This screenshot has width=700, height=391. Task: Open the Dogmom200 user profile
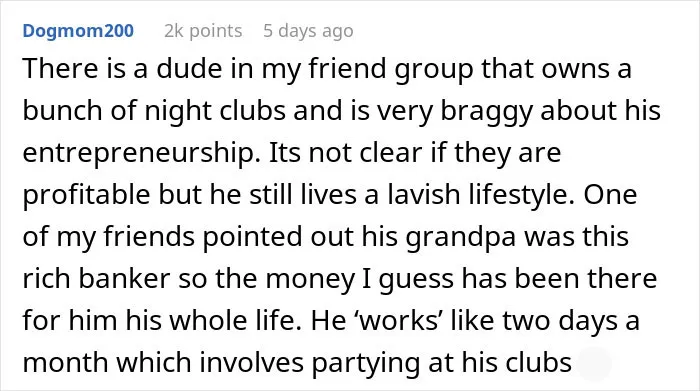[x=78, y=31]
